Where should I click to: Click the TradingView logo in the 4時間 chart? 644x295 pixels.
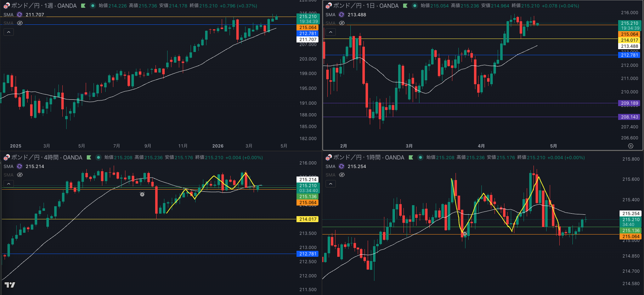pos(10,285)
